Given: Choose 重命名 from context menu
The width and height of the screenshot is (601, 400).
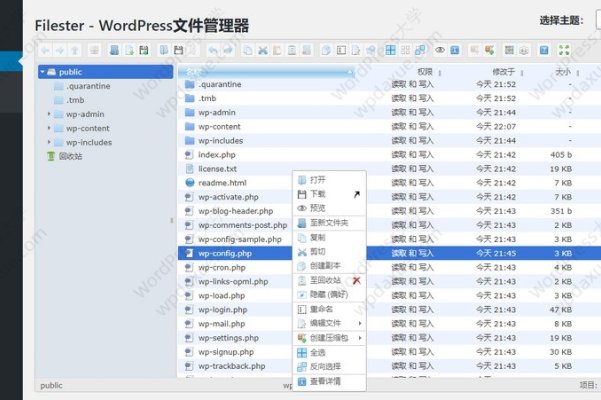Looking at the screenshot, I should 329,309.
